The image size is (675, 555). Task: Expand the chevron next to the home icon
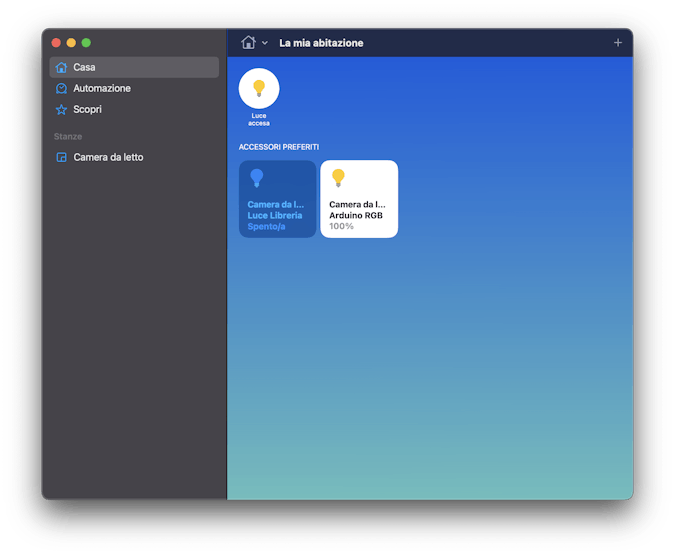[265, 44]
